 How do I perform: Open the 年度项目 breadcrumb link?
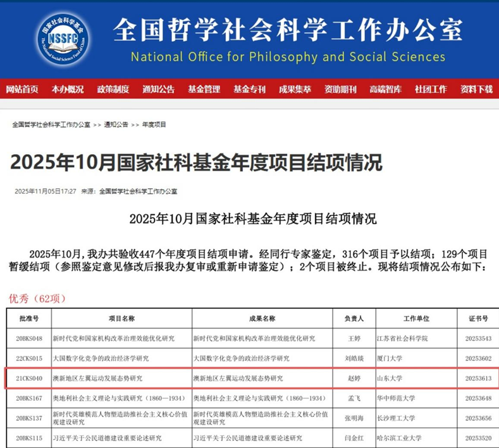(154, 124)
